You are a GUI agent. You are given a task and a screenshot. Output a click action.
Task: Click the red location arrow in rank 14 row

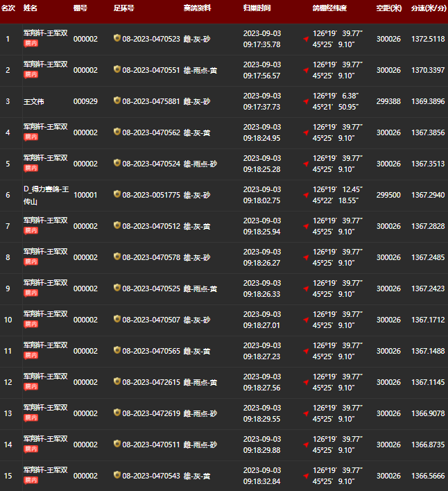[x=306, y=445]
